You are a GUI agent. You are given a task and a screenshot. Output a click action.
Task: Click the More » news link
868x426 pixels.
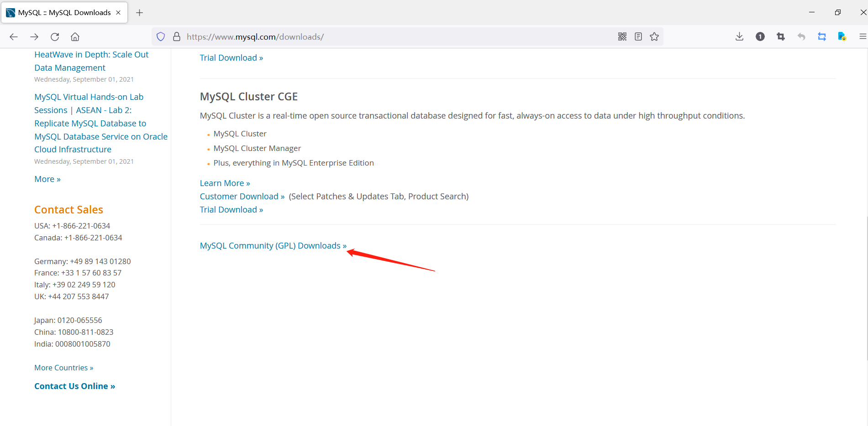[x=47, y=179]
